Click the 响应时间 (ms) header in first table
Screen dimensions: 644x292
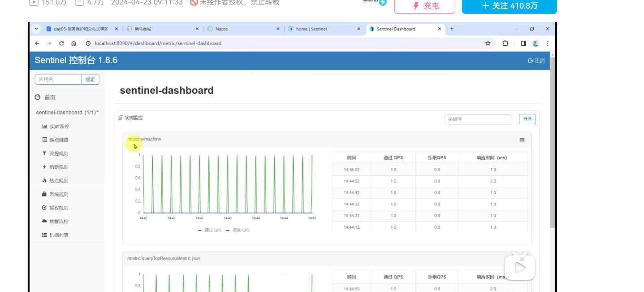tap(493, 158)
